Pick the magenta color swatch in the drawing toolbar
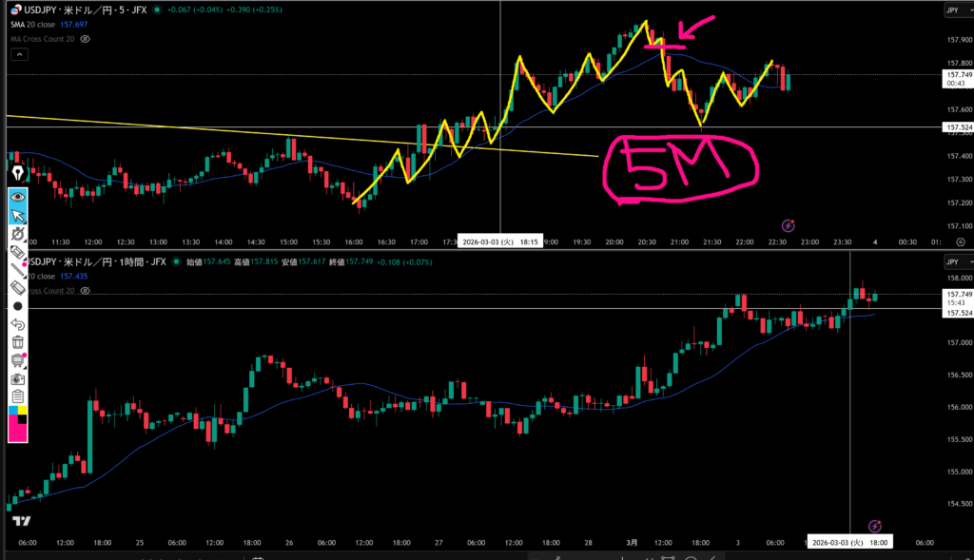 (17, 432)
